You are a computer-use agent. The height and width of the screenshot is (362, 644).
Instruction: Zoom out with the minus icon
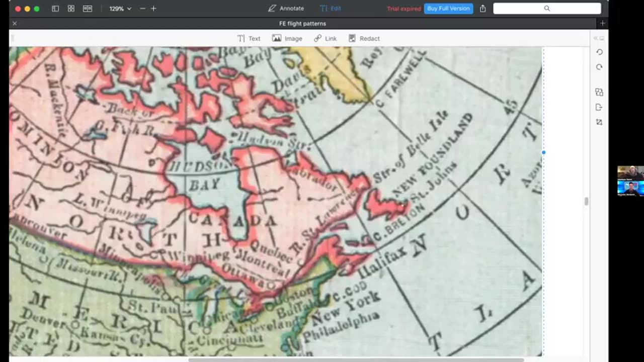point(142,9)
